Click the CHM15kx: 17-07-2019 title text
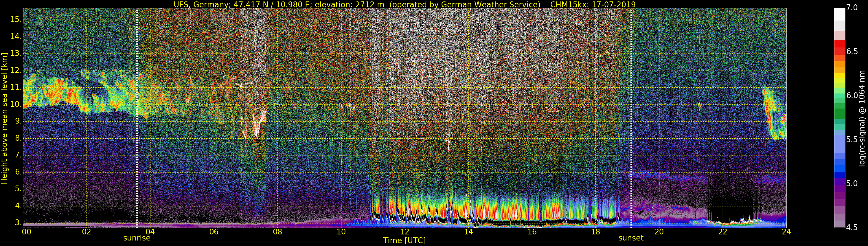Screen dimensions: 868x246 pyautogui.click(x=593, y=4)
